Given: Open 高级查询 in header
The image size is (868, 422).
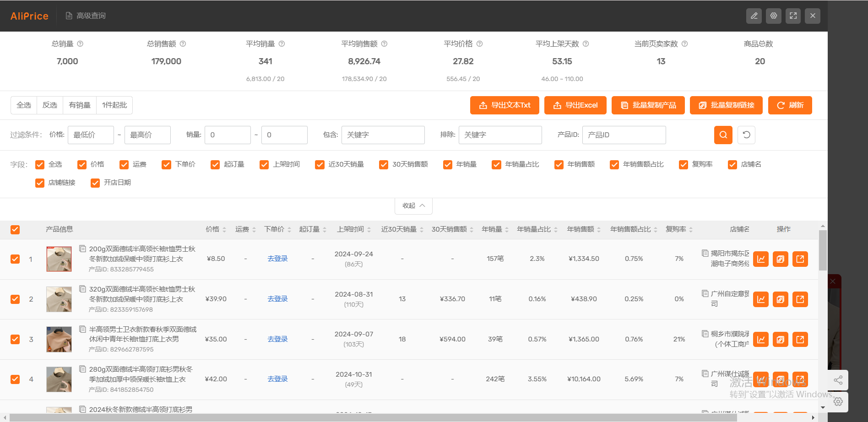Looking at the screenshot, I should tap(86, 16).
